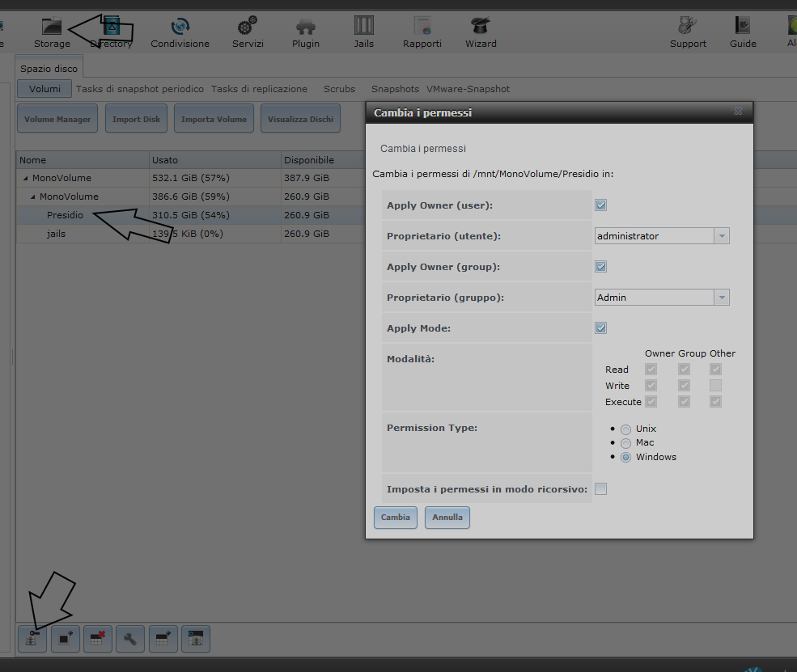
Task: Click the Usato column header
Action: click(215, 160)
